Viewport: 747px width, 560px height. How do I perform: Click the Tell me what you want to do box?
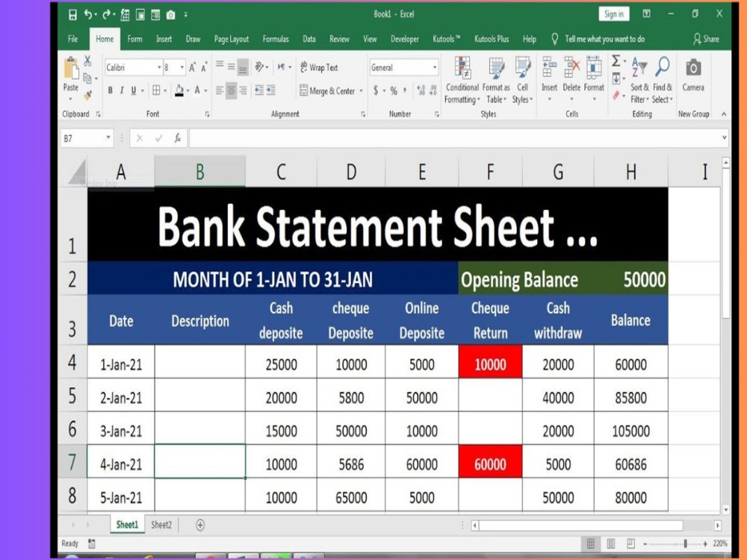click(599, 39)
